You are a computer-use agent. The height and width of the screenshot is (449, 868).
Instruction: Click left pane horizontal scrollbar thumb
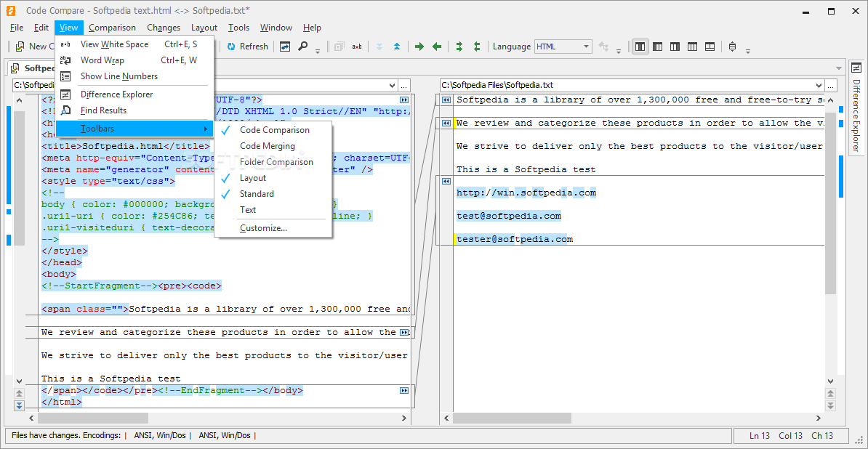click(x=93, y=418)
